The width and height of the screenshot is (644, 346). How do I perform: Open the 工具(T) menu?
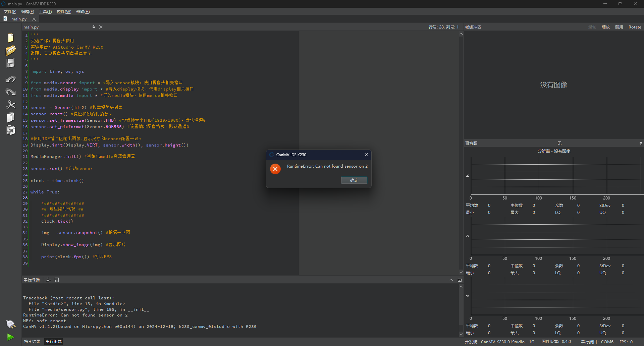[x=45, y=12]
